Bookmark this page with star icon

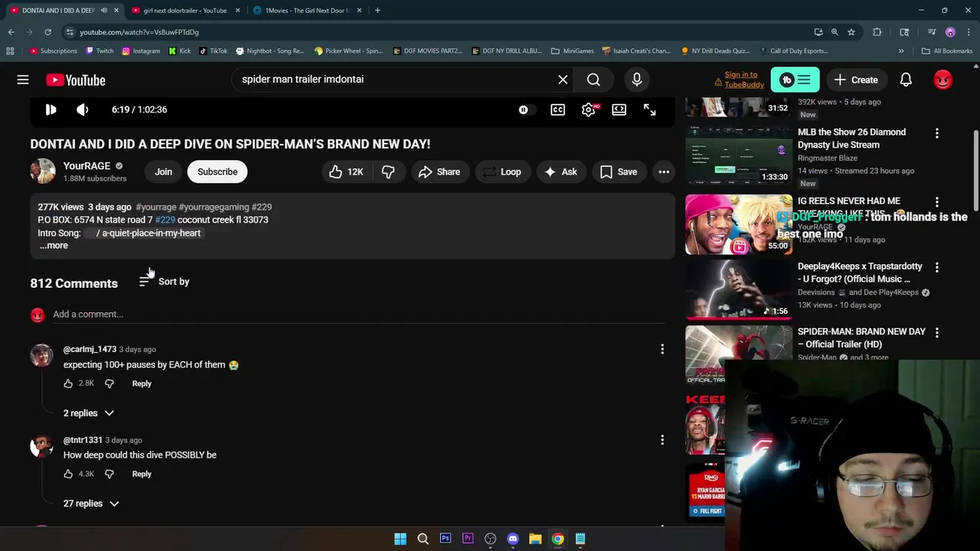pyautogui.click(x=851, y=32)
